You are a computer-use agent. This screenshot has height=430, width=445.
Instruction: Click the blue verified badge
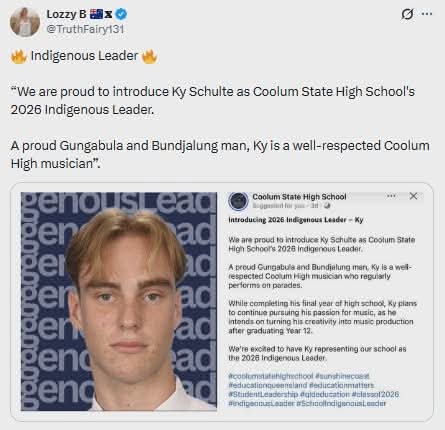(x=121, y=14)
